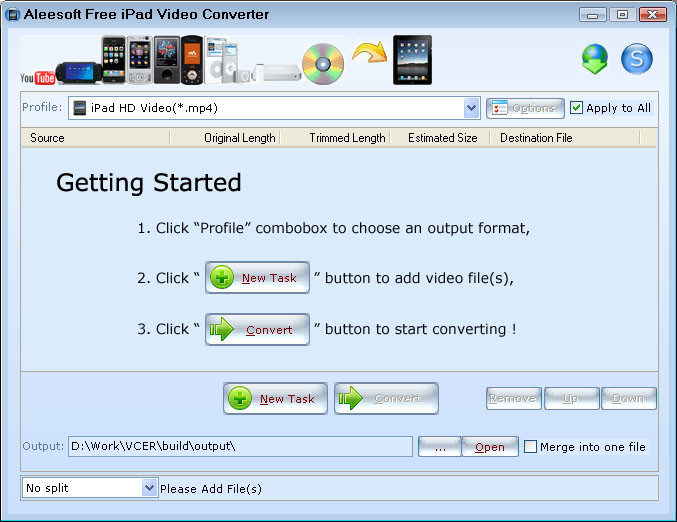Select the iPad HD Video profile combobox
The height and width of the screenshot is (522, 677).
coord(274,108)
